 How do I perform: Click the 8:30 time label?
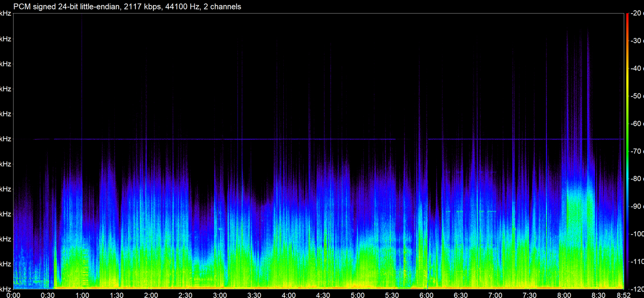point(598,294)
